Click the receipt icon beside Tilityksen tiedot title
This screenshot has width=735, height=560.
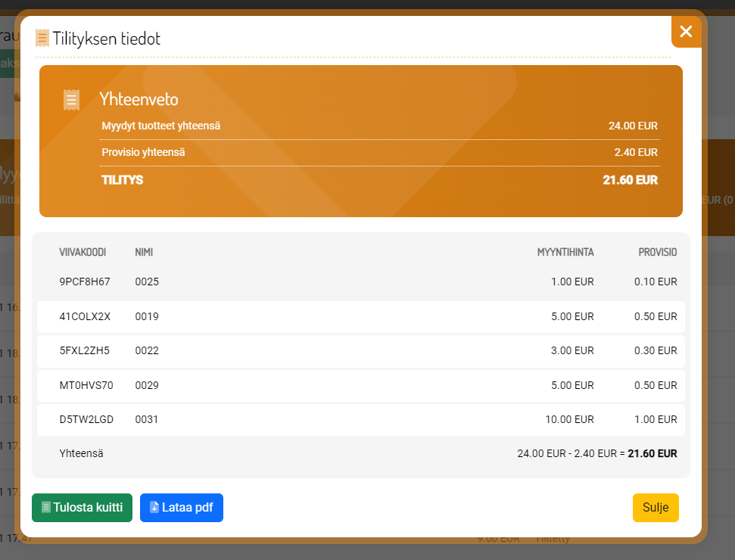(x=42, y=39)
